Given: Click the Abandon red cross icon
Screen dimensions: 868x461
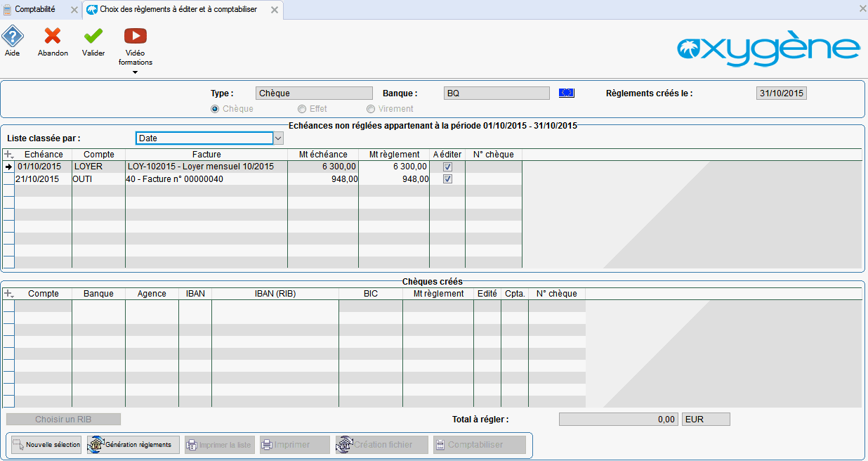Looking at the screenshot, I should [53, 36].
